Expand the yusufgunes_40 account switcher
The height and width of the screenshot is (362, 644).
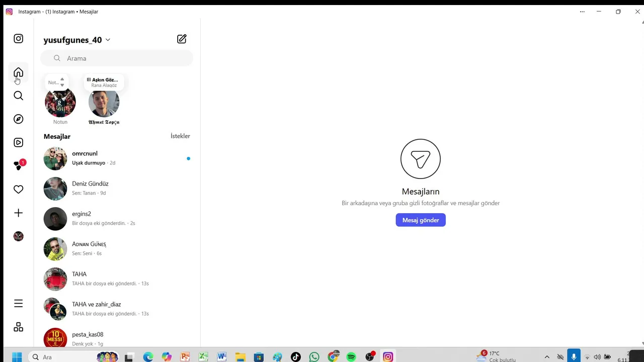77,40
